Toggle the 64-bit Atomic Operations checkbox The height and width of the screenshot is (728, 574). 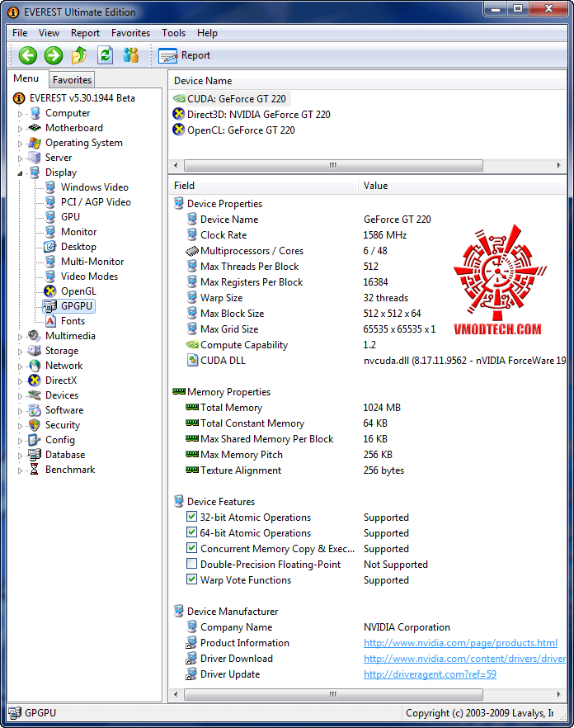[191, 532]
